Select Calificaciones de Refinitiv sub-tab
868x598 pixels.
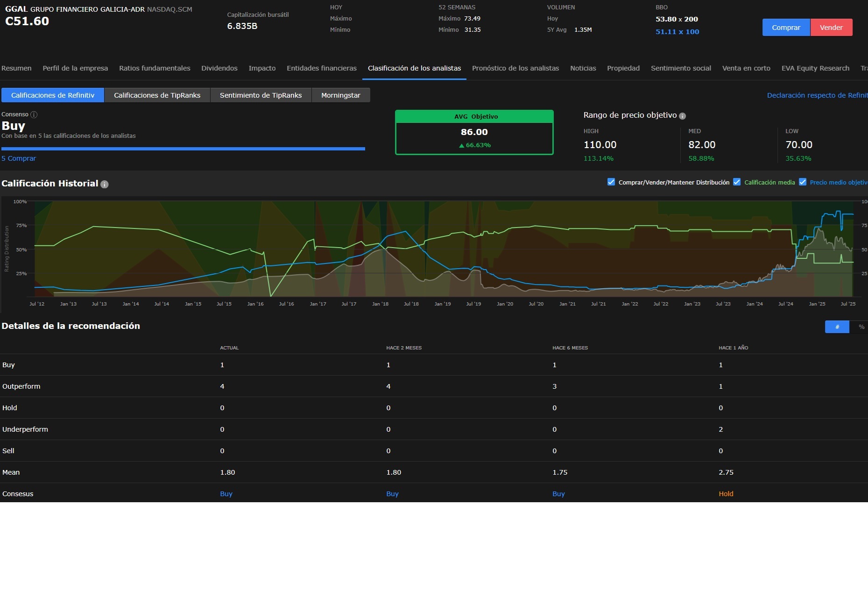[53, 95]
